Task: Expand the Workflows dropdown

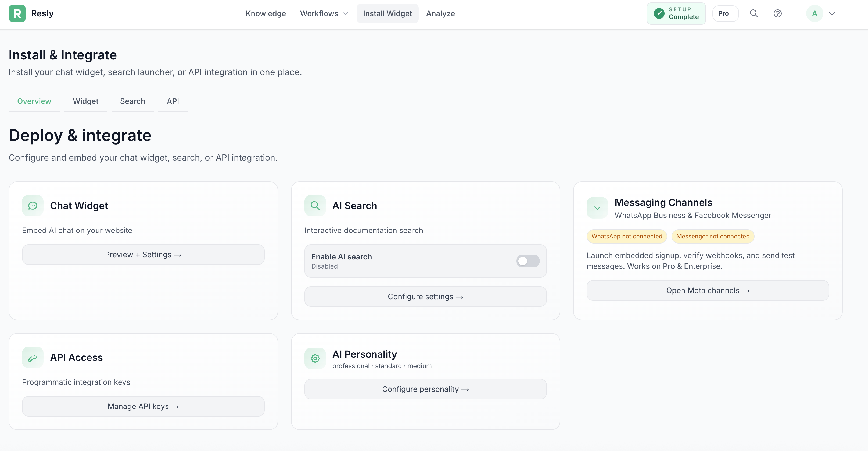Action: tap(324, 13)
